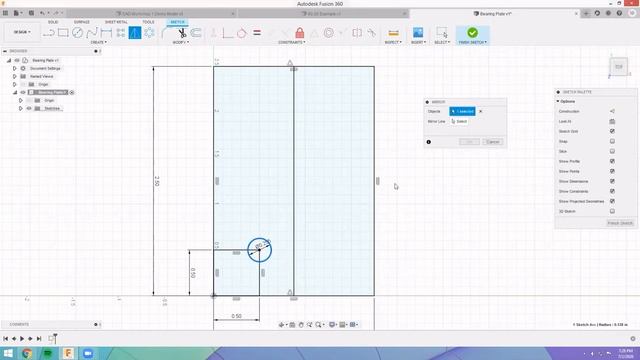Viewport: 640px width, 360px height.
Task: Select the Offset tool
Action: click(x=196, y=33)
